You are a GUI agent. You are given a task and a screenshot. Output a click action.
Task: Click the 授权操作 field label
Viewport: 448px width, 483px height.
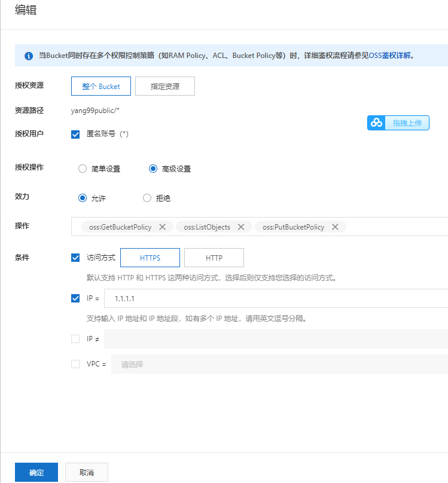pos(29,167)
